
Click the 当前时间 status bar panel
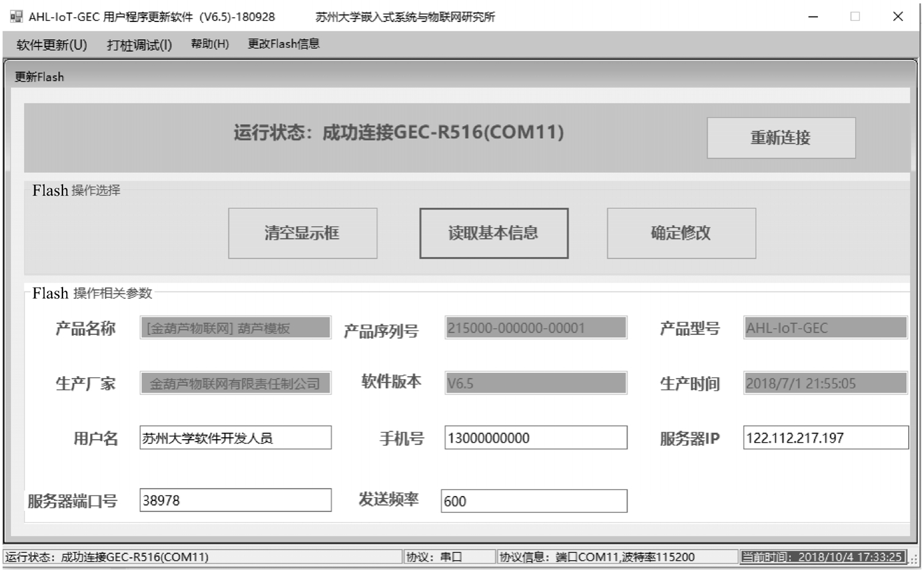click(822, 557)
